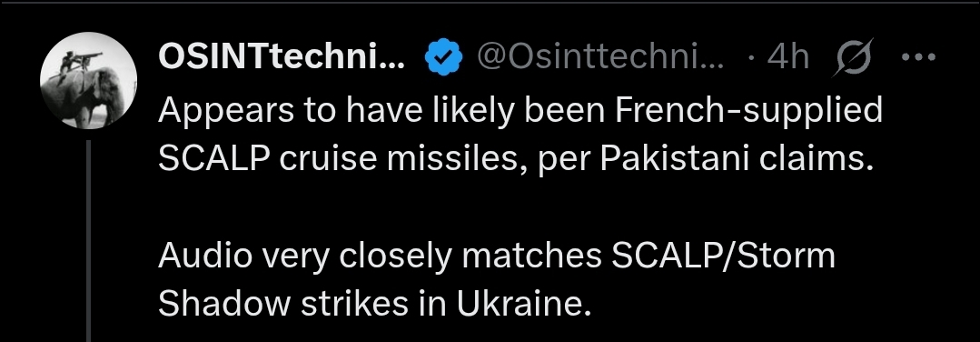Click the thread connector line below avatar
The height and width of the screenshot is (342, 980).
click(89, 241)
